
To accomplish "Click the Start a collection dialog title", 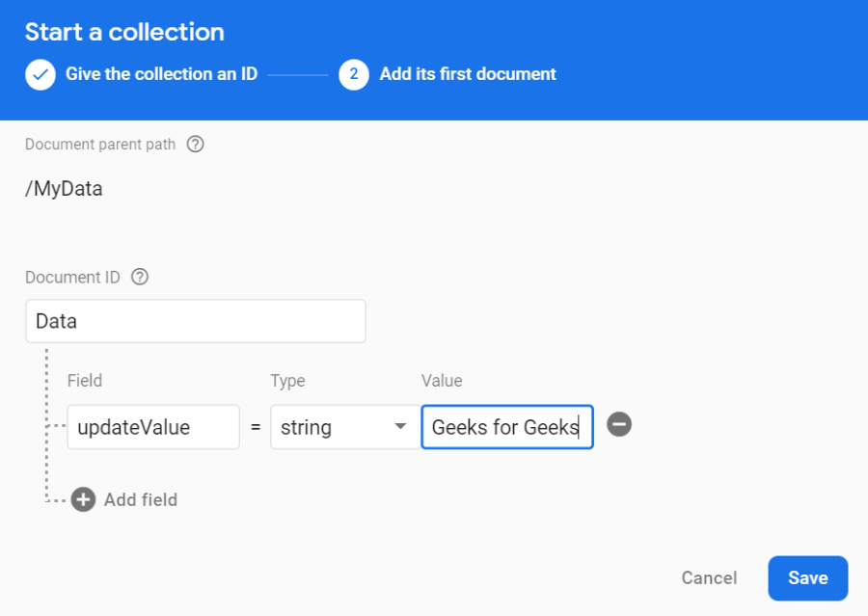I will click(x=124, y=32).
